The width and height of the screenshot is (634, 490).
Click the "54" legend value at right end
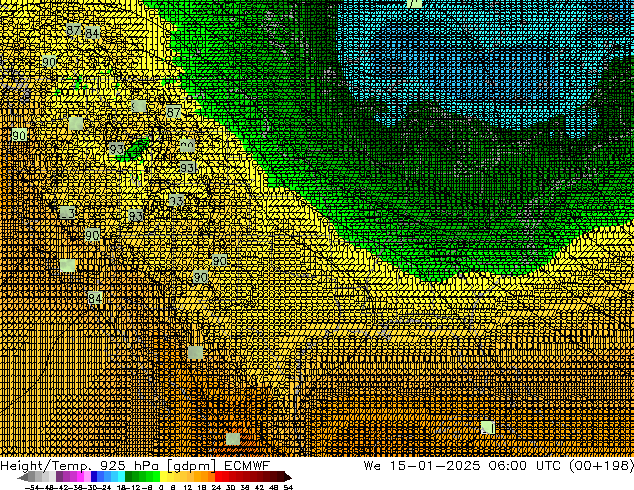[x=288, y=487]
